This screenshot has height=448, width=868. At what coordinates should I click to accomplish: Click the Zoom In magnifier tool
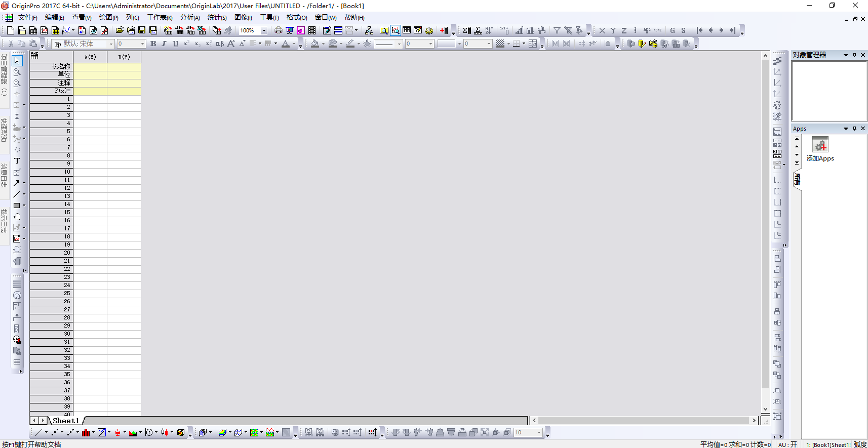17,72
